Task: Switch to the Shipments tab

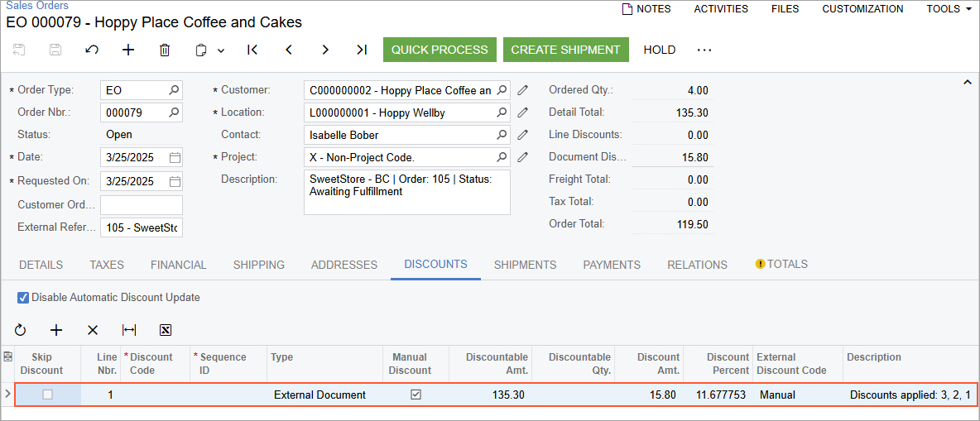Action: [x=525, y=265]
